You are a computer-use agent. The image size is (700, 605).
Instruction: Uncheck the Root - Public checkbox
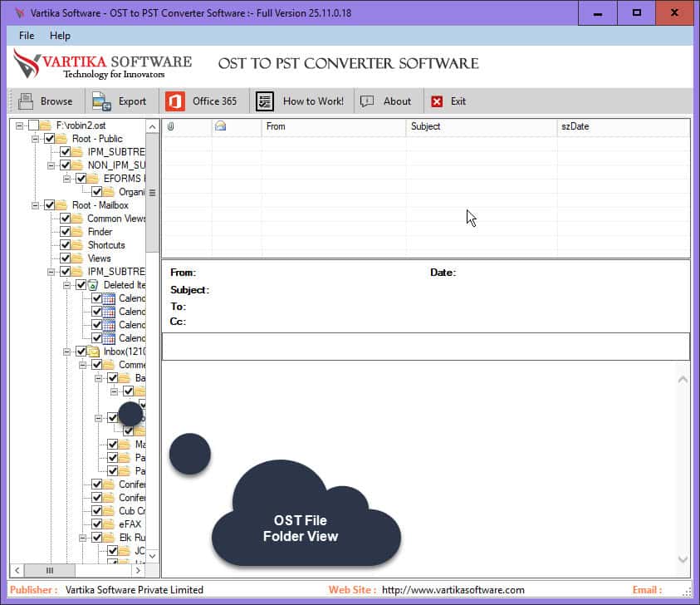pos(50,139)
